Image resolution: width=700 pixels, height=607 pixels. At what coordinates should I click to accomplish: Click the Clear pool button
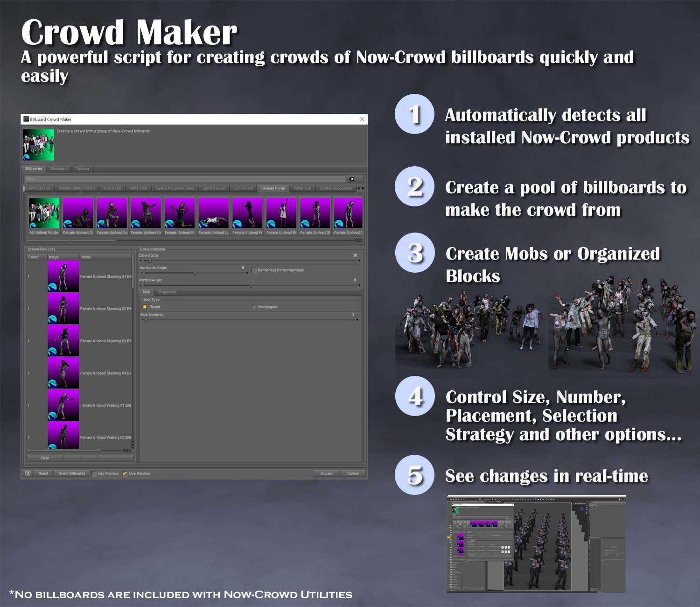point(45,458)
